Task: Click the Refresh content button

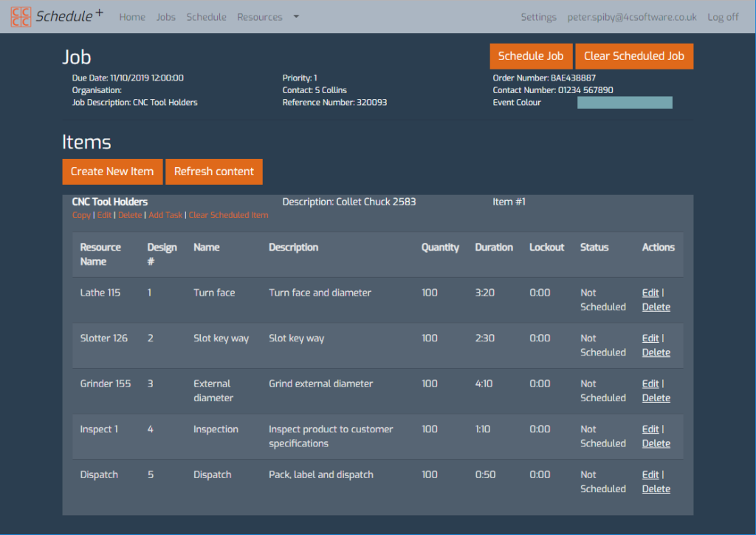Action: coord(213,171)
